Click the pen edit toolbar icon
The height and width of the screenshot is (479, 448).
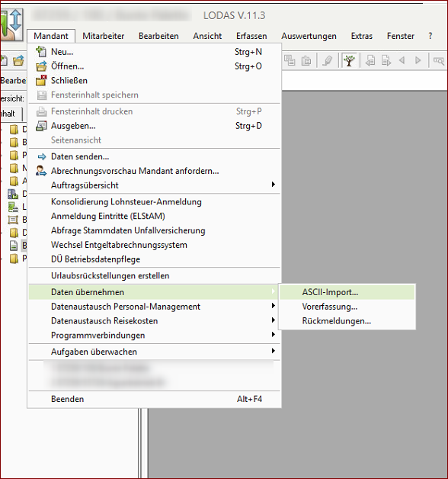pyautogui.click(x=328, y=60)
